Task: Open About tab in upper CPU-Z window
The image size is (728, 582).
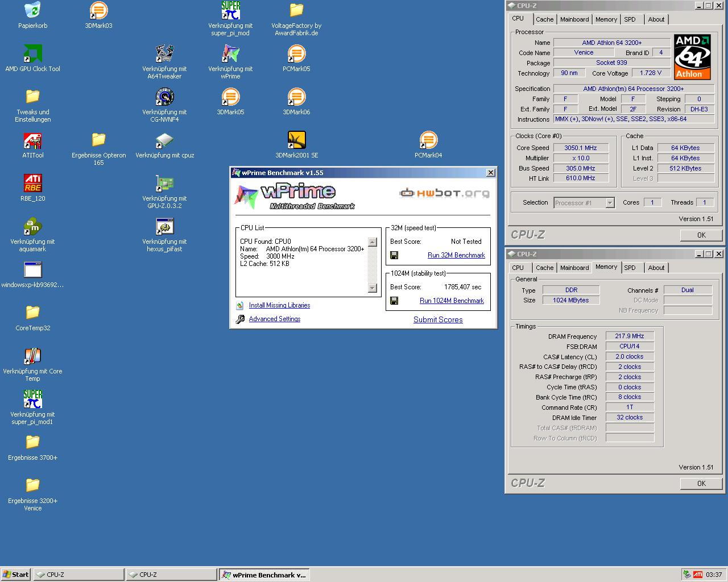Action: [656, 19]
